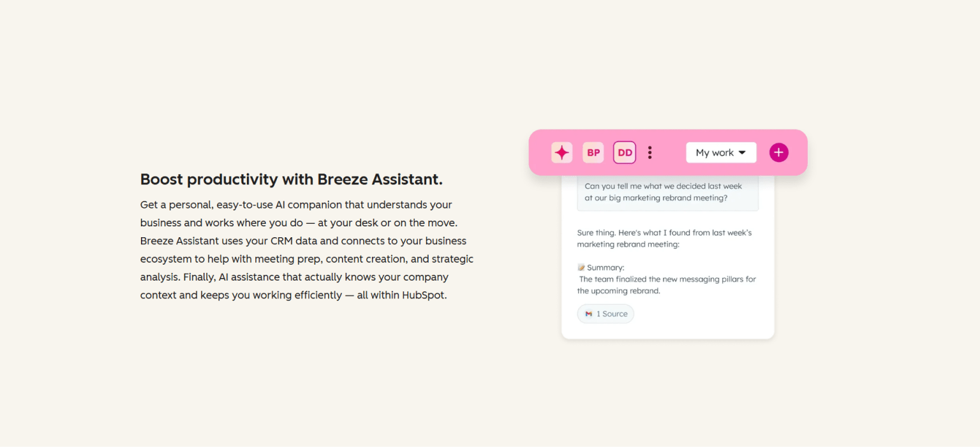Expand the My work workspace selector
Viewport: 980px width, 447px height.
(x=720, y=152)
